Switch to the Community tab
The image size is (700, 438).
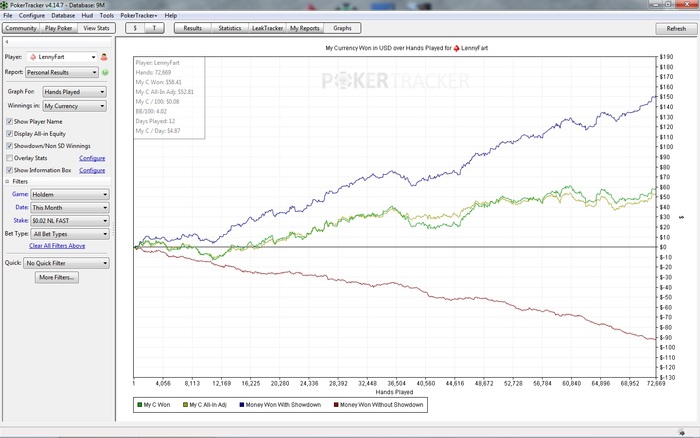coord(21,28)
